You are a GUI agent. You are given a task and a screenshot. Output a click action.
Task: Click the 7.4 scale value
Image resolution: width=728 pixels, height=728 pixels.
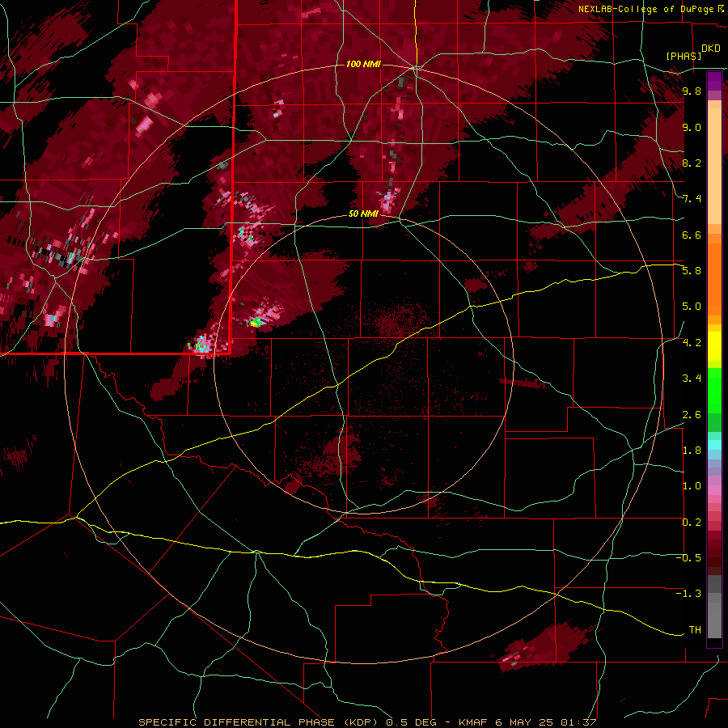pyautogui.click(x=692, y=199)
